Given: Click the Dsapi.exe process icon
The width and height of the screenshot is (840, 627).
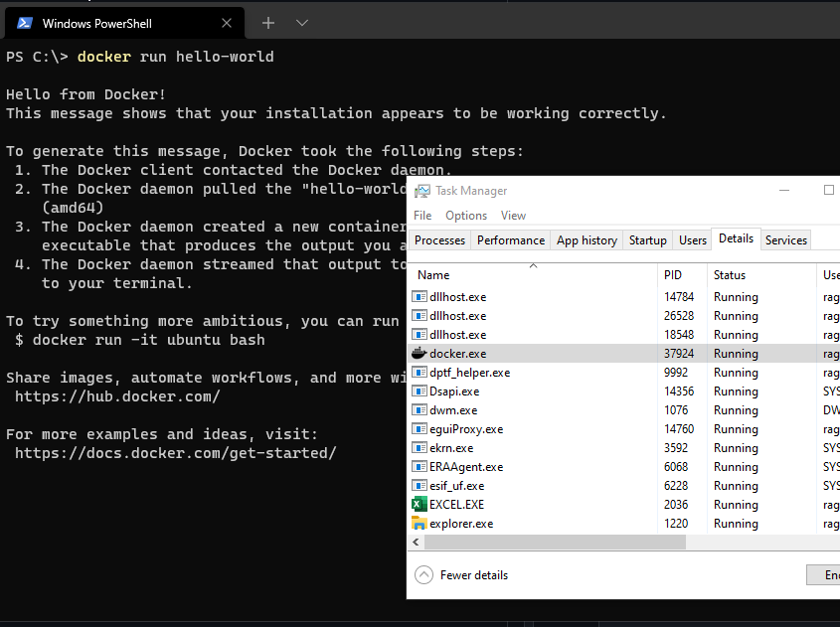Looking at the screenshot, I should [x=419, y=392].
